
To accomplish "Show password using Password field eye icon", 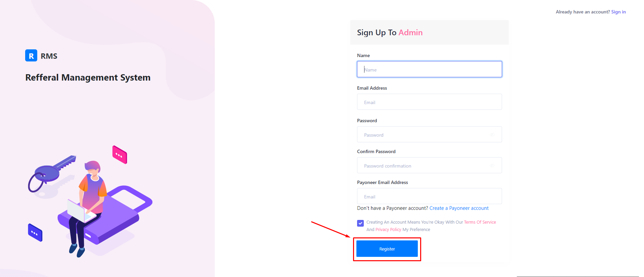I will [x=492, y=135].
